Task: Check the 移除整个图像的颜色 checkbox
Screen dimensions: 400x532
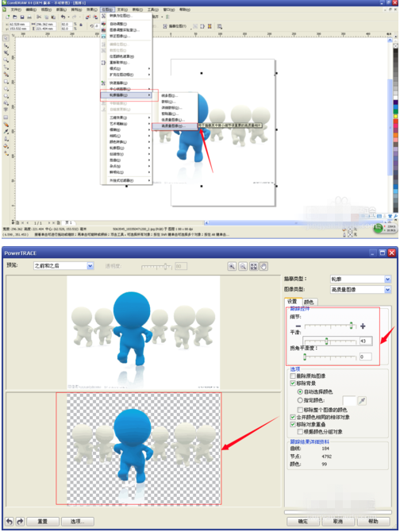Action: (x=300, y=410)
